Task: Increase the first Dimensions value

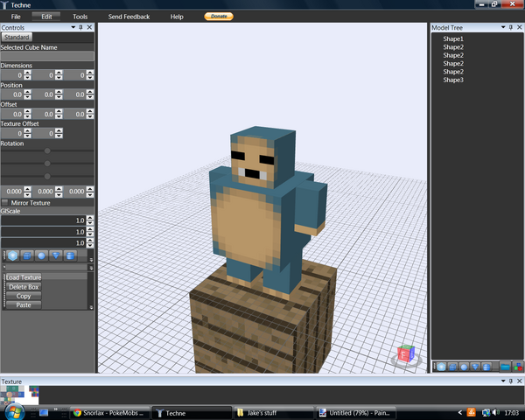Action: [27, 73]
